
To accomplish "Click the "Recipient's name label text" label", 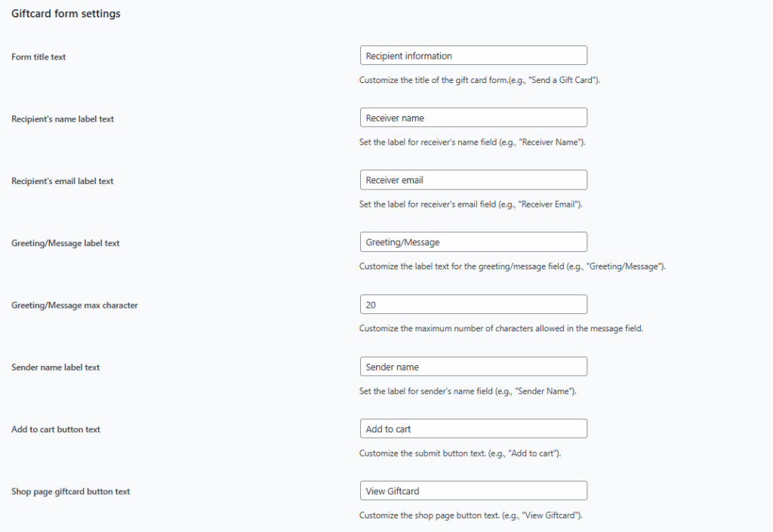I will 63,119.
